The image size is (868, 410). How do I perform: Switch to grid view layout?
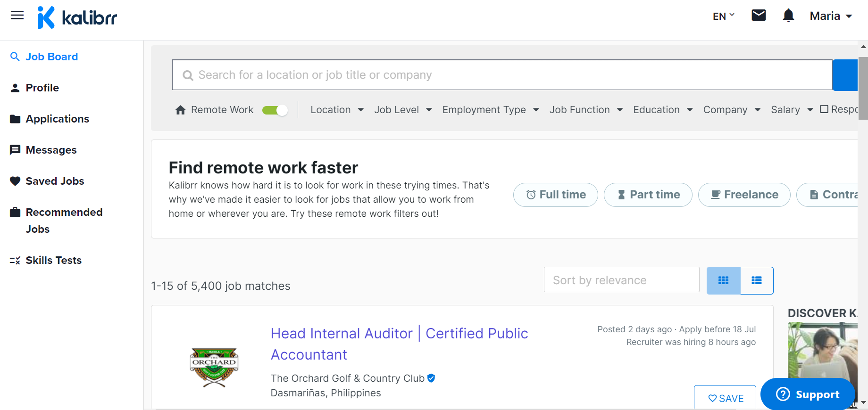[x=723, y=280]
